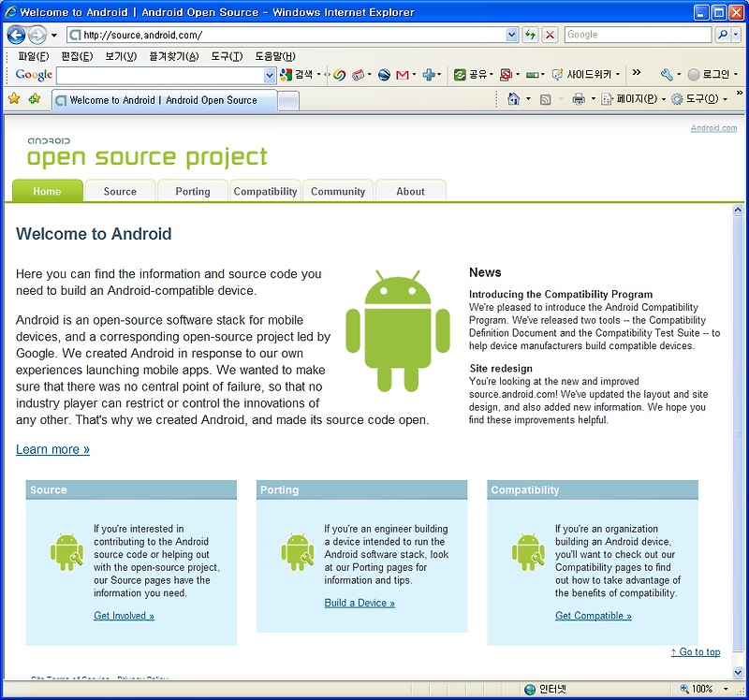Viewport: 749px width, 700px height.
Task: Switch to the Community tab
Action: pos(337,191)
